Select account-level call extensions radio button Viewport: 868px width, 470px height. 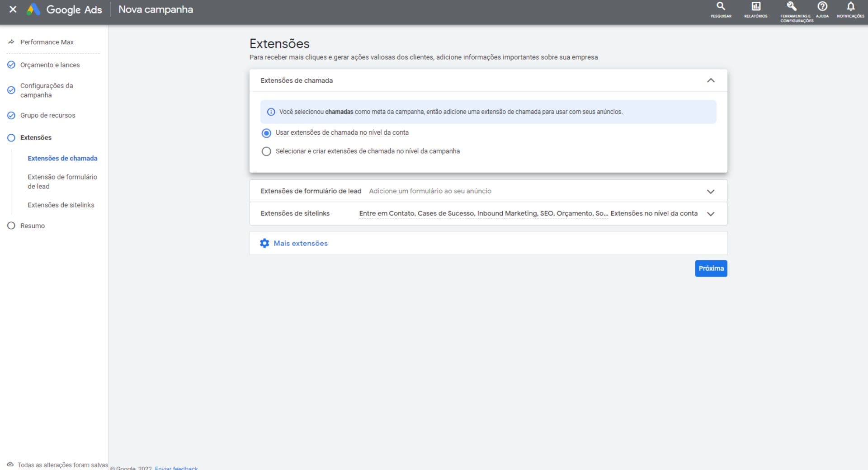(x=266, y=133)
